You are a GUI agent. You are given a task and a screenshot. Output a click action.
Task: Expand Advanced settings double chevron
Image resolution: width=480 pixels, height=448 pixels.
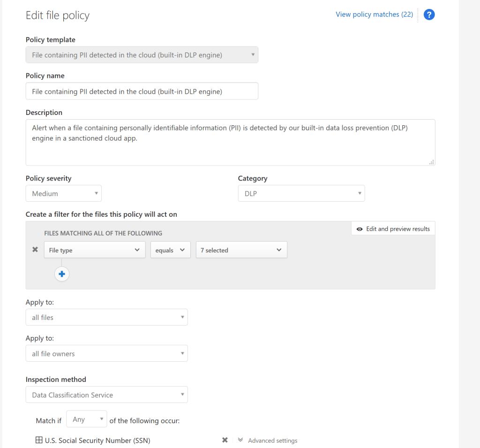pos(240,440)
